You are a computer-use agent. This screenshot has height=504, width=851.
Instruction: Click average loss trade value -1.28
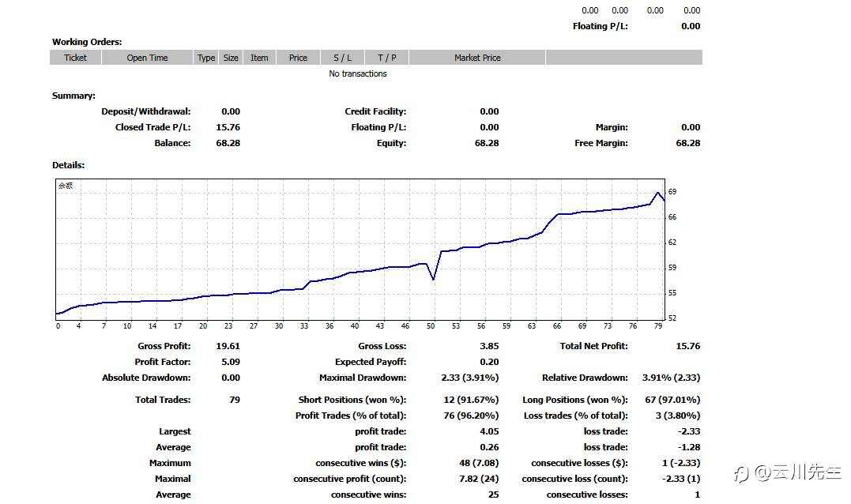tap(689, 446)
